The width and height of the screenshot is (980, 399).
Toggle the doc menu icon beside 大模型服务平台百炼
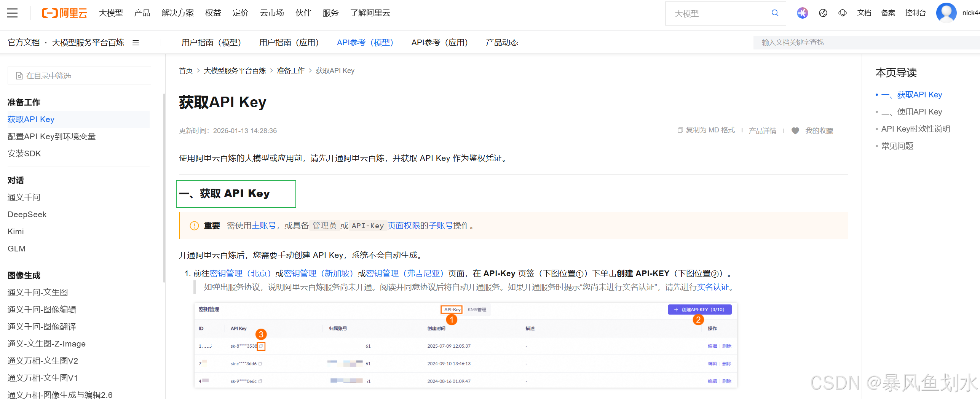click(x=136, y=43)
